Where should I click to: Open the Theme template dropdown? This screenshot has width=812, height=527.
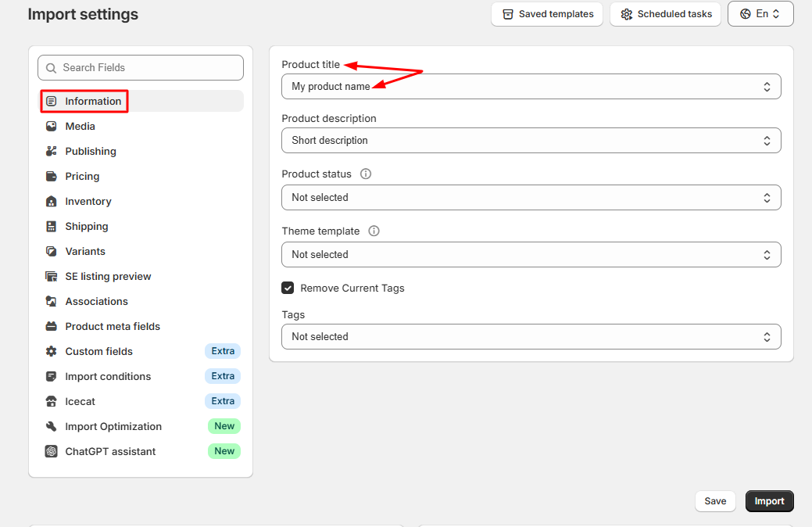tap(531, 254)
